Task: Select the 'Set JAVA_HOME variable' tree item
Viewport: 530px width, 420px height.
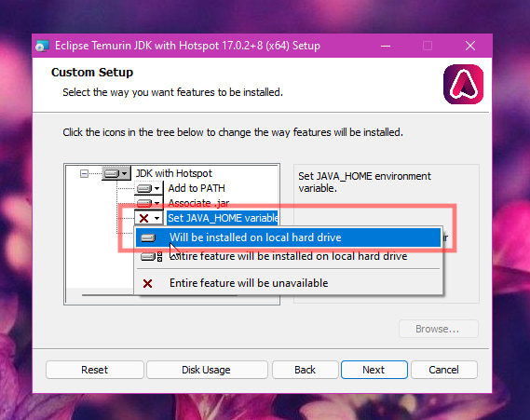Action: 223,218
